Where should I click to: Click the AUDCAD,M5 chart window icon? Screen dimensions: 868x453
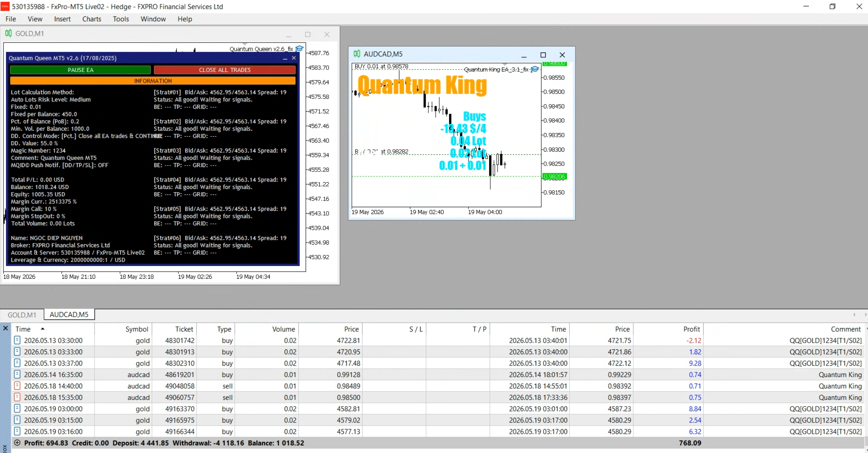coord(357,54)
